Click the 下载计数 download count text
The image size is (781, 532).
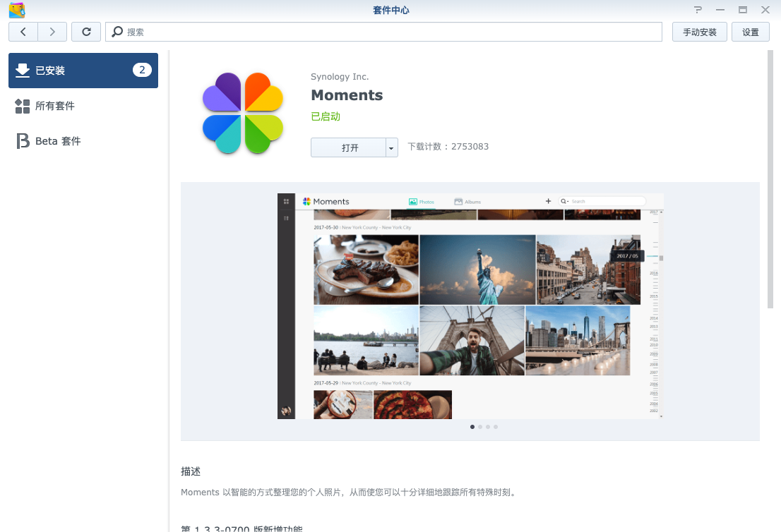click(448, 146)
